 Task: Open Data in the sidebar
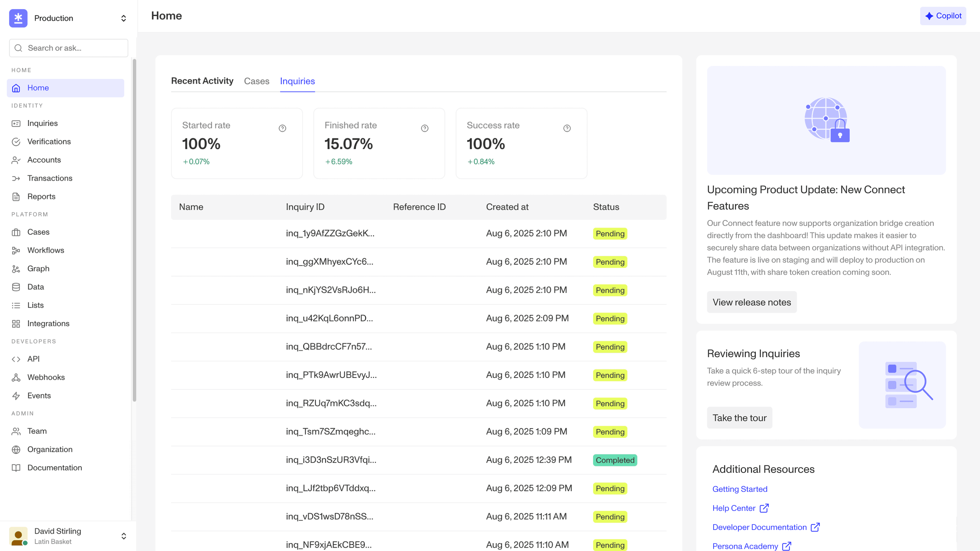(65, 287)
